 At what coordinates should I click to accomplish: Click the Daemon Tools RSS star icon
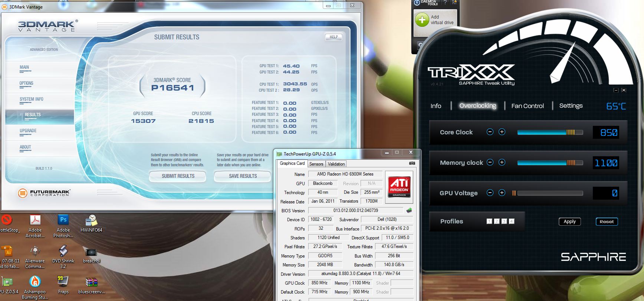coord(454,3)
